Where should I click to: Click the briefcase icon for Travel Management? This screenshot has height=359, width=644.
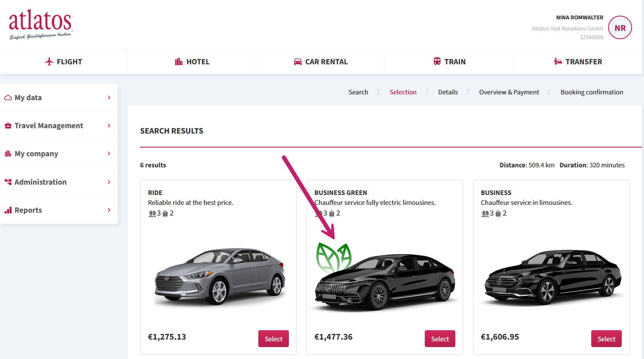click(8, 126)
